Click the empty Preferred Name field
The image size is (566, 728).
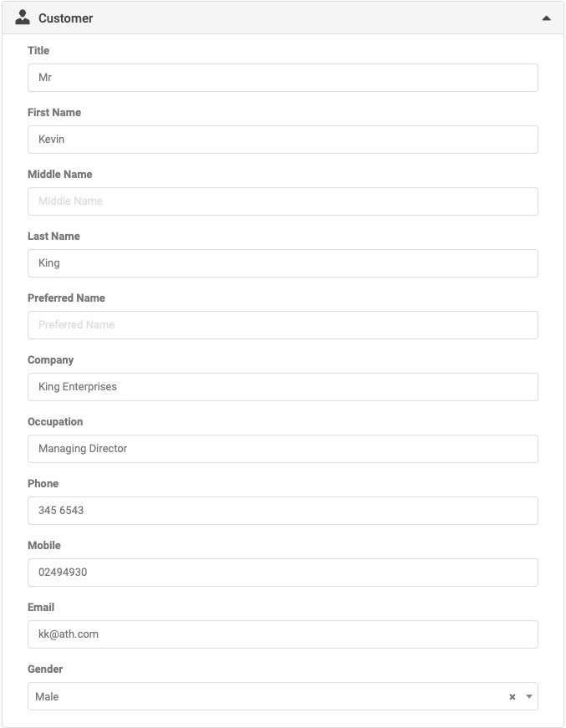(283, 325)
